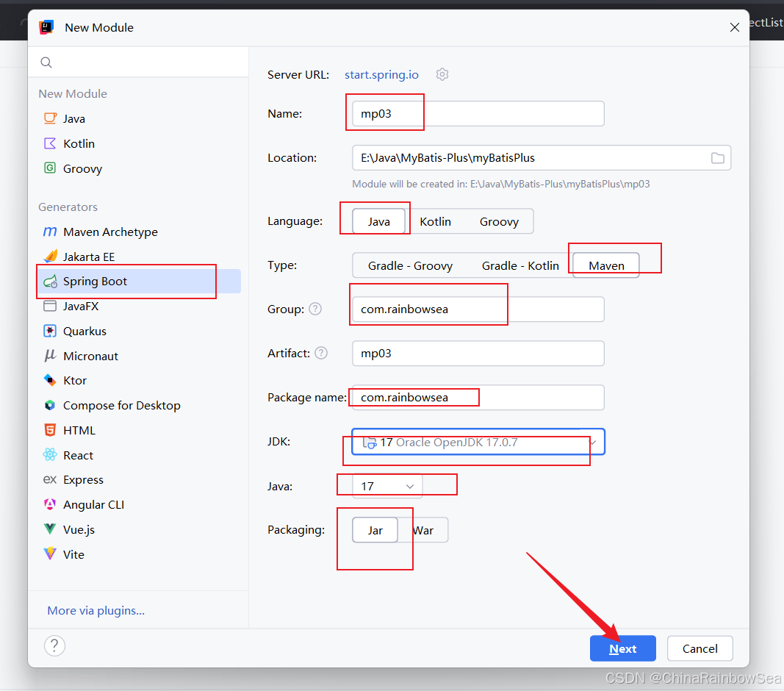Click the Vite lightning icon
Viewport: 784px width, 691px height.
point(50,554)
